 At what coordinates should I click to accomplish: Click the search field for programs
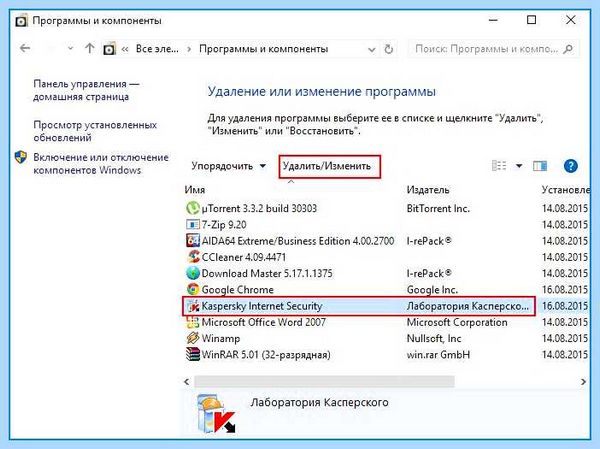[x=494, y=49]
